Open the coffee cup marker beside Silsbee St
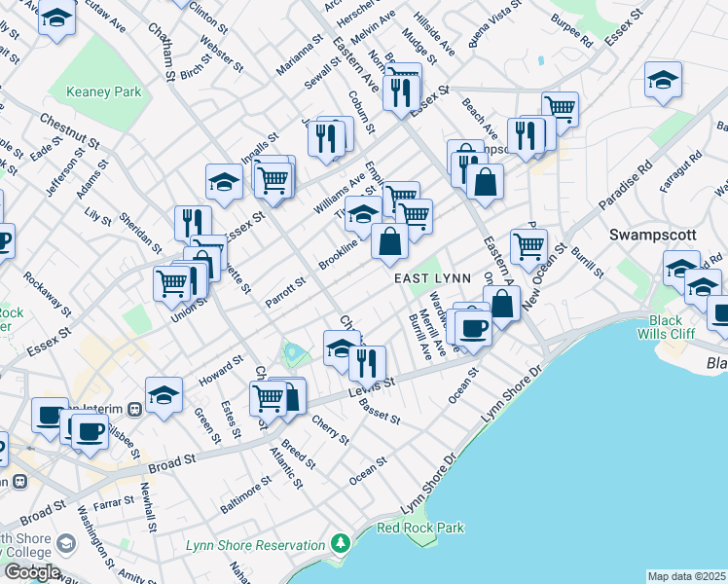728x584 pixels. click(90, 433)
